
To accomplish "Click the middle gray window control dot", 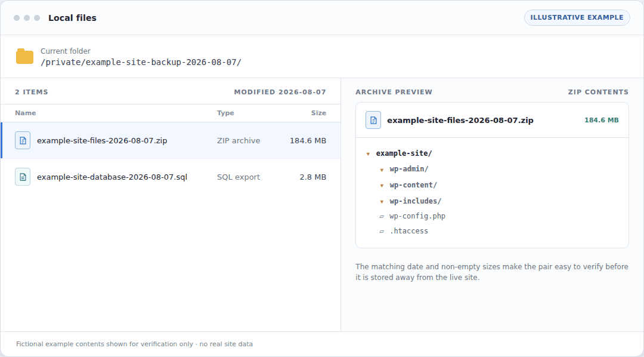I will coord(27,18).
